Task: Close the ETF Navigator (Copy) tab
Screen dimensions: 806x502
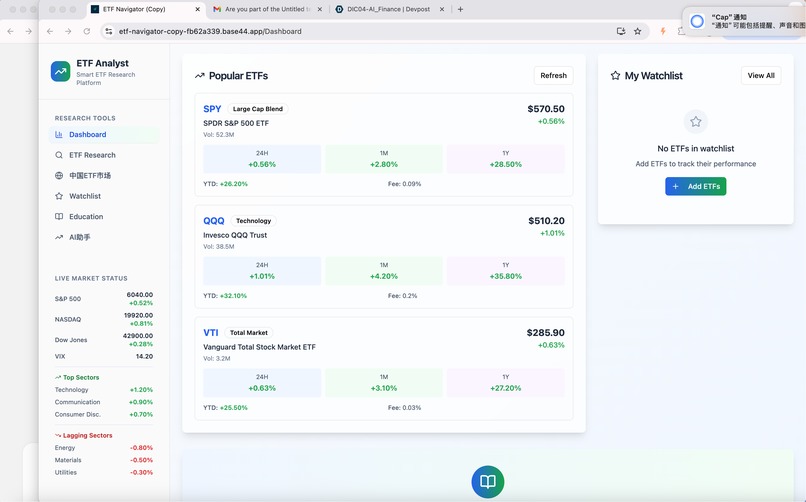Action: tap(198, 9)
